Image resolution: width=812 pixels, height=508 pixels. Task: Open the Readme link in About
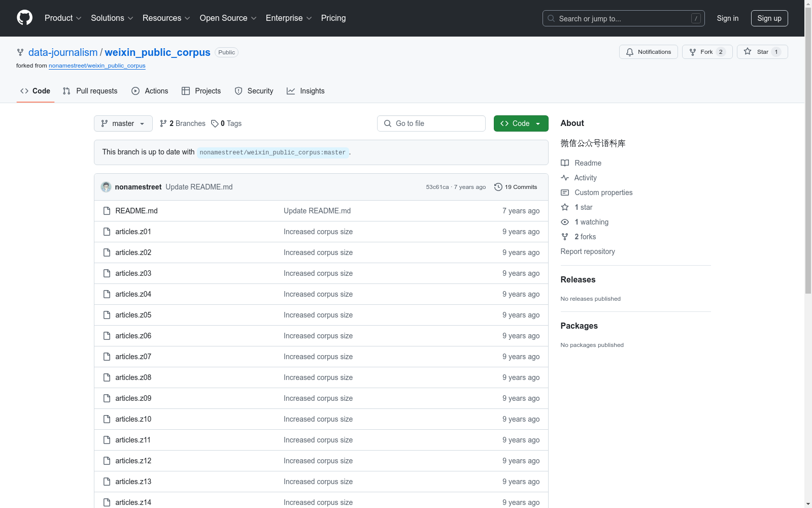[581, 163]
